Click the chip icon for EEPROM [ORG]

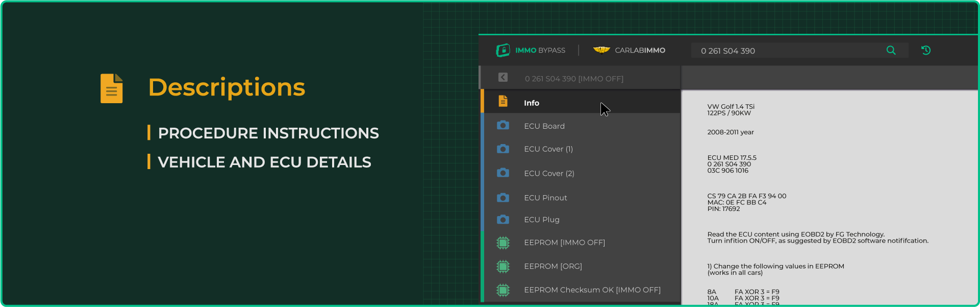(503, 266)
